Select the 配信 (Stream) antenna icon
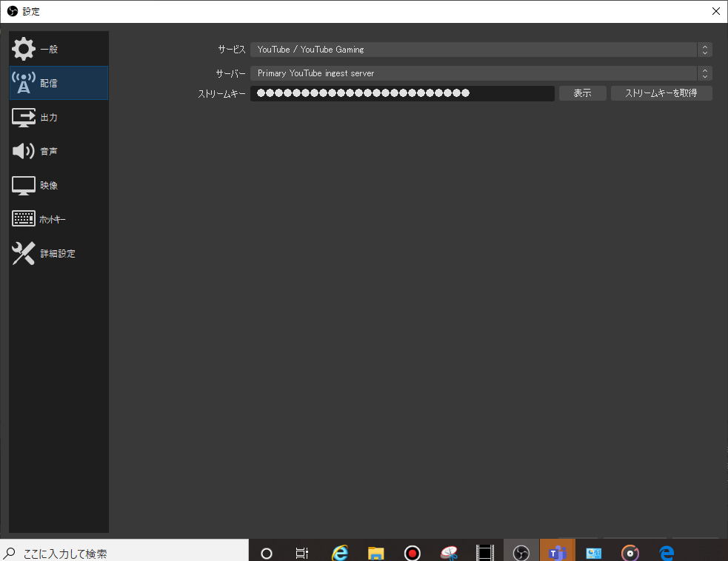Screen dimensions: 728x561 coord(23,83)
